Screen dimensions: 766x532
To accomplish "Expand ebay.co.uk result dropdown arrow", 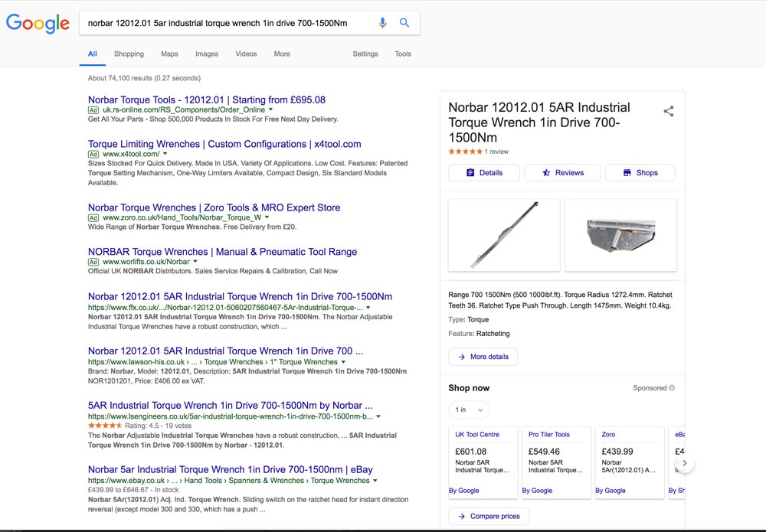I will coord(375,481).
